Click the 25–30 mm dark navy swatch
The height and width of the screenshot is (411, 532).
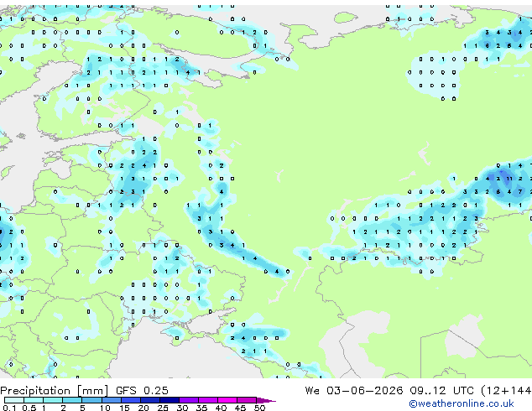pyautogui.click(x=169, y=400)
